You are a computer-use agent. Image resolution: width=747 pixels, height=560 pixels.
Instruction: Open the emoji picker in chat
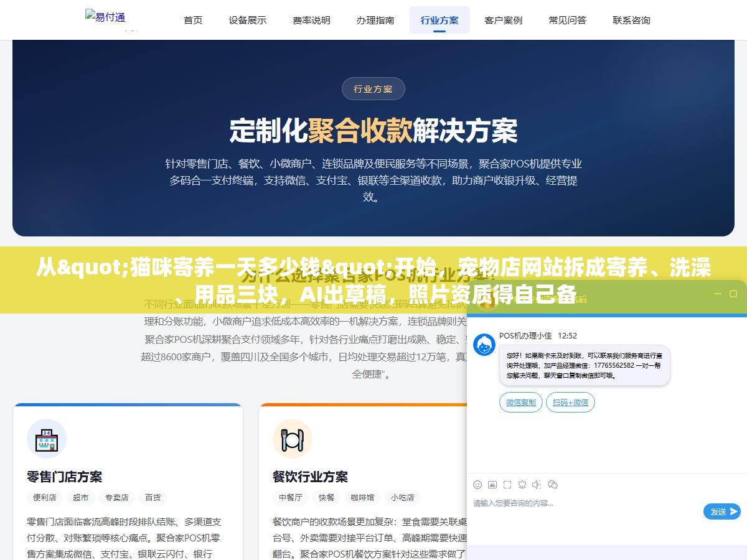[477, 484]
